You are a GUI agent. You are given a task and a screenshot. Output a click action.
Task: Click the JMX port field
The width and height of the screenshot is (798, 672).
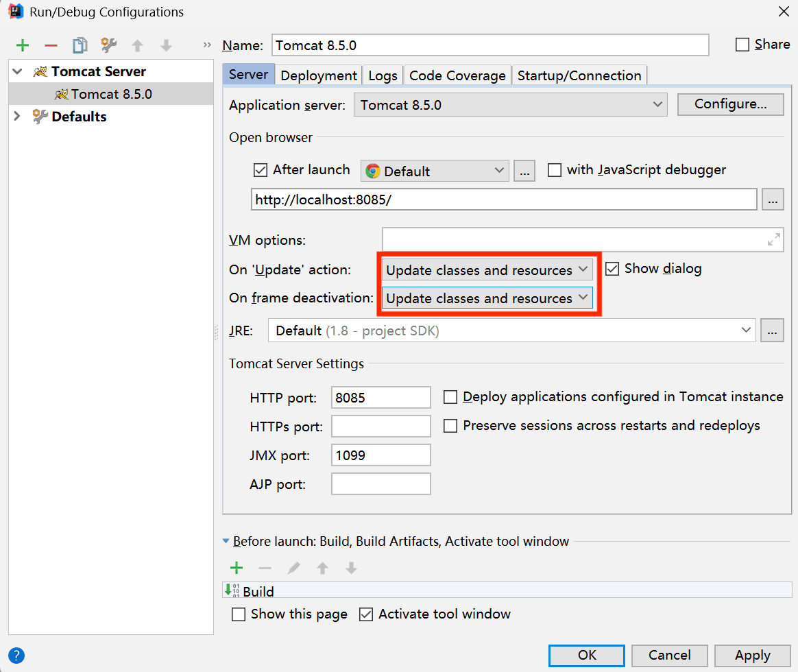point(380,455)
